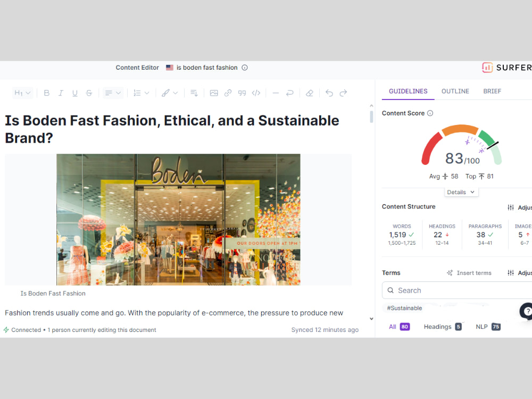Open the text alignment dropdown
Screen dimensions: 532x399
coord(113,93)
